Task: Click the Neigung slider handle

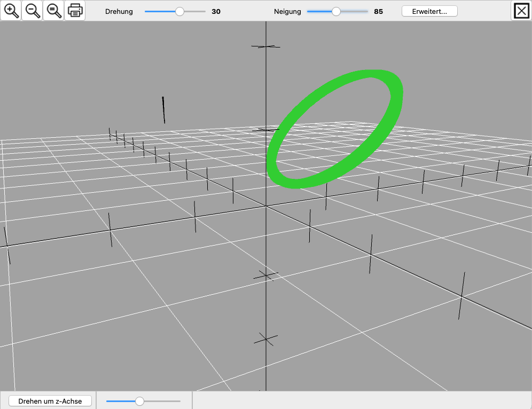Action: tap(336, 11)
